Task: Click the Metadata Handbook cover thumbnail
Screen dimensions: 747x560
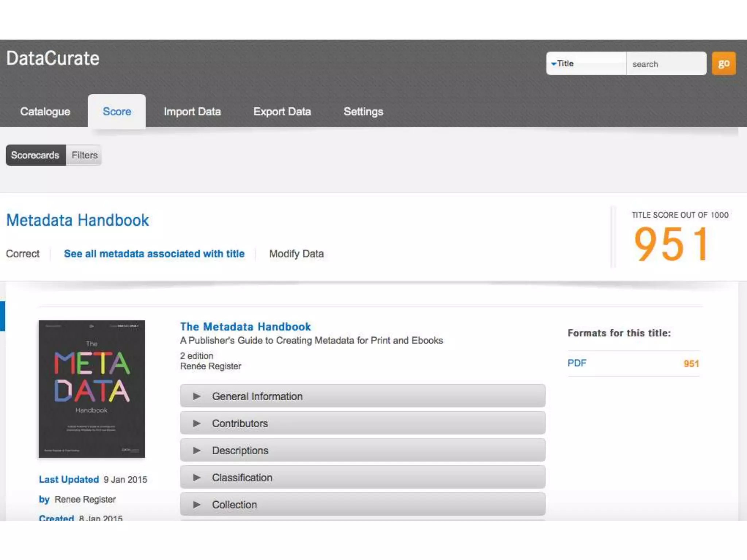Action: click(x=92, y=389)
